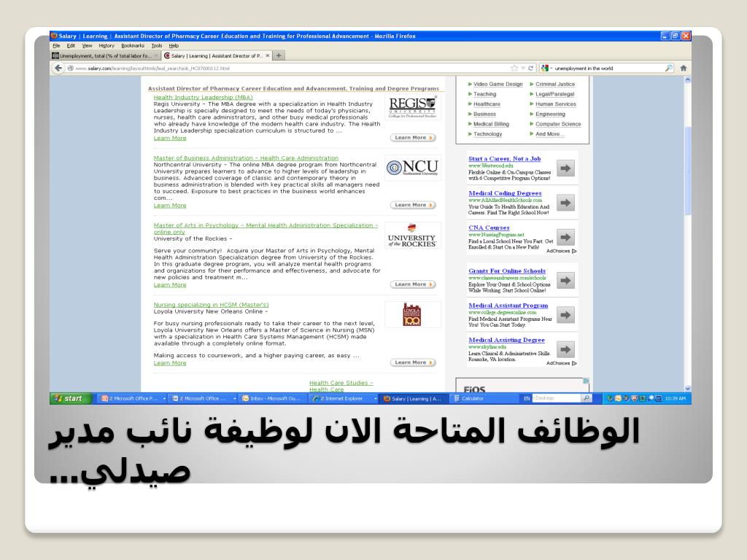The height and width of the screenshot is (560, 747).
Task: Click the AdChoices label under CNA Courses
Action: click(561, 251)
